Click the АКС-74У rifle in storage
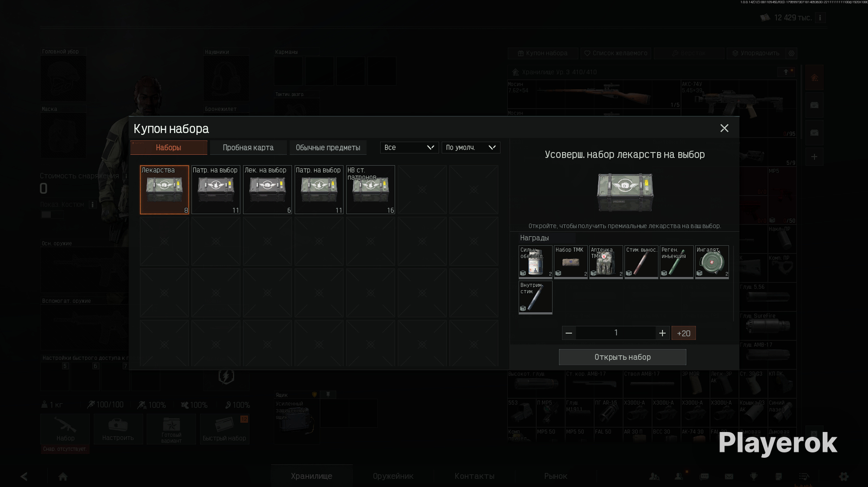Image resolution: width=868 pixels, height=487 pixels. click(738, 109)
